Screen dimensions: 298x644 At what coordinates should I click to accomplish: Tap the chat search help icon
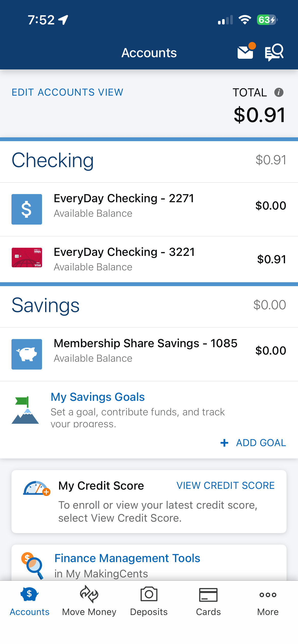click(x=274, y=52)
